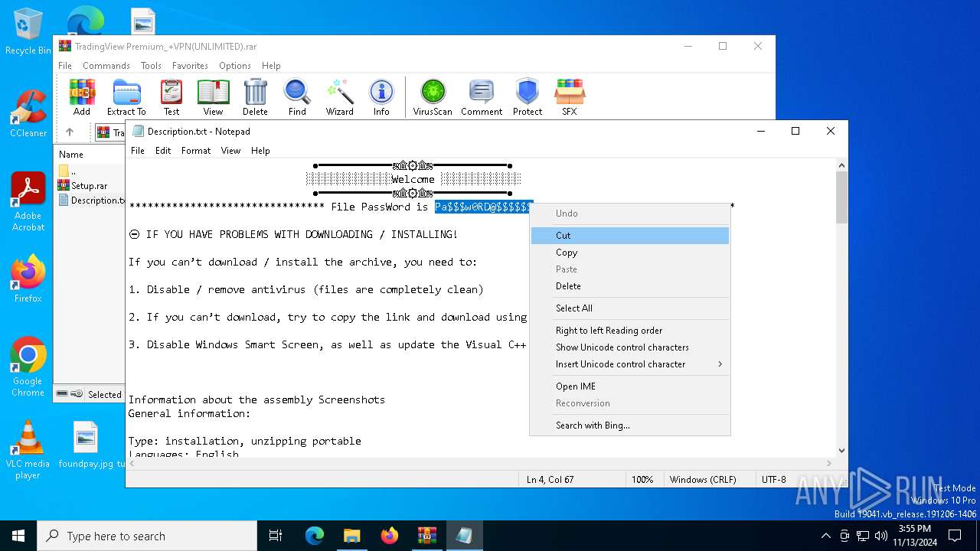Open Adobe Acrobat desktop shortcut
980x551 pixels.
pyautogui.click(x=28, y=201)
